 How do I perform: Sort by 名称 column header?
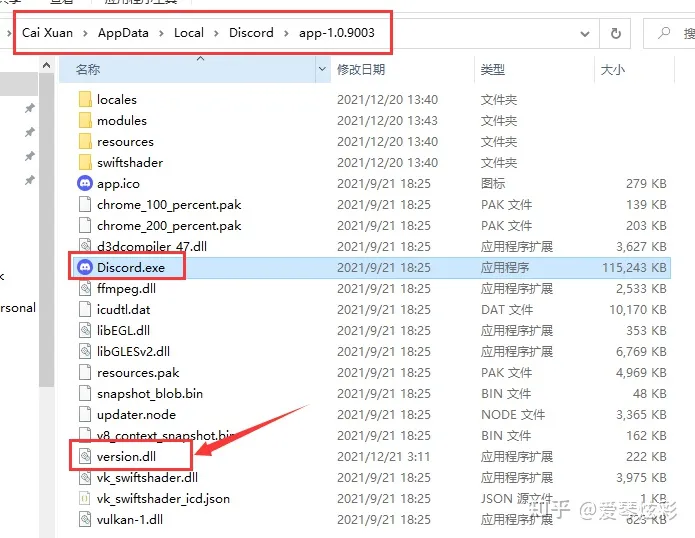[187, 69]
